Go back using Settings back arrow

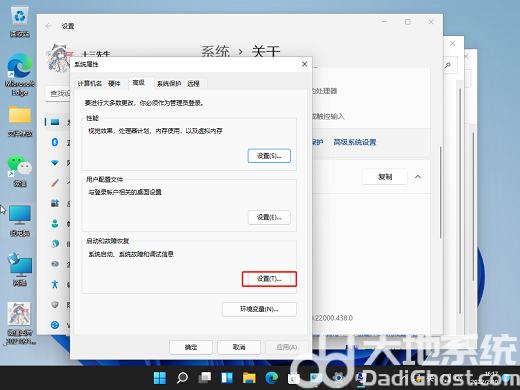(49, 26)
